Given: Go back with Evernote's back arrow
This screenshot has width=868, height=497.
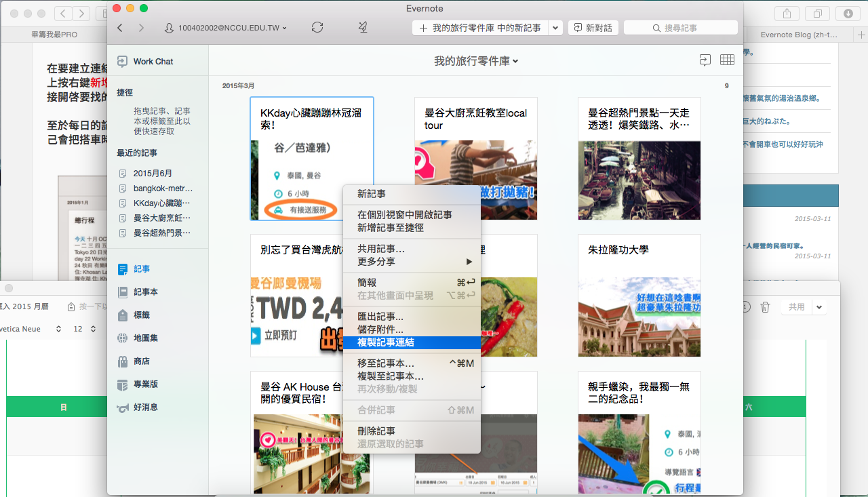Looking at the screenshot, I should click(x=120, y=28).
